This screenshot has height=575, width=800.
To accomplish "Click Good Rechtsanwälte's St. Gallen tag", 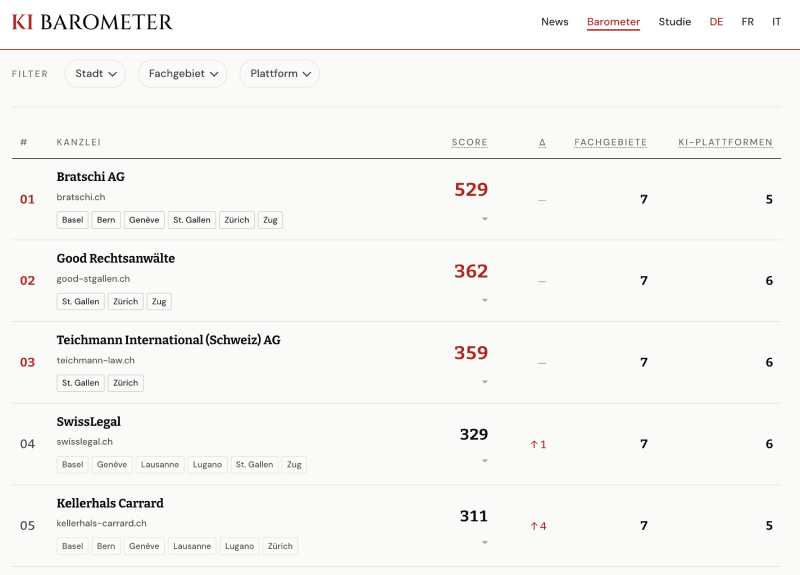I will pyautogui.click(x=81, y=302).
